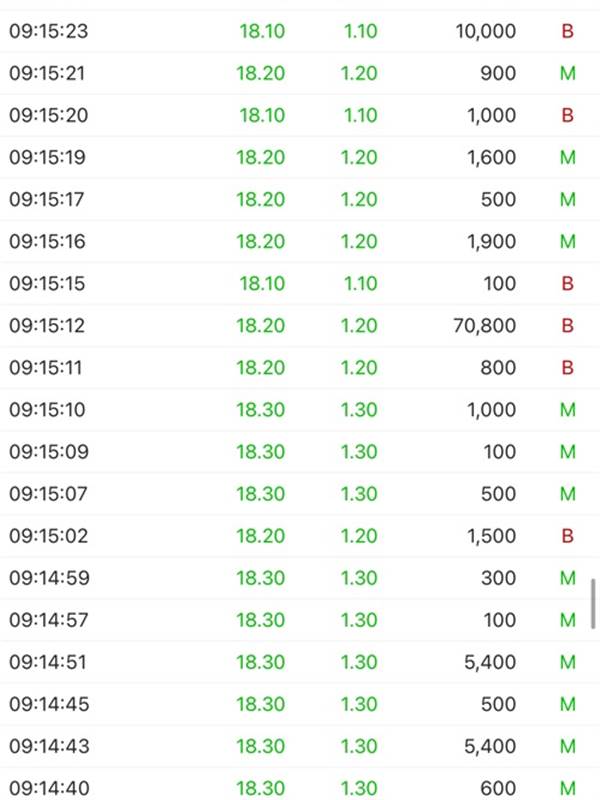This screenshot has height=800, width=600.
Task: Click price 18.30 at 09:15:10
Action: coord(260,410)
